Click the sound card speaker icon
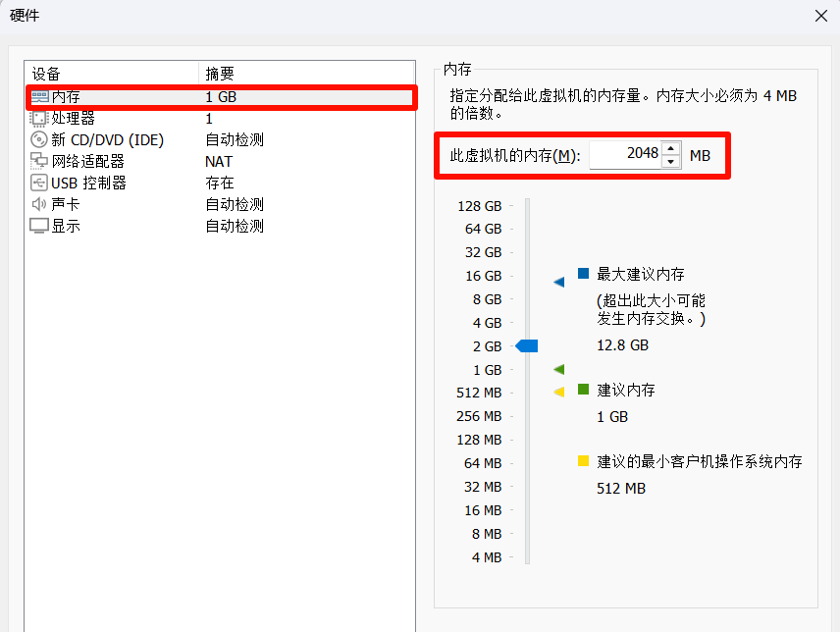The height and width of the screenshot is (632, 840). click(39, 204)
